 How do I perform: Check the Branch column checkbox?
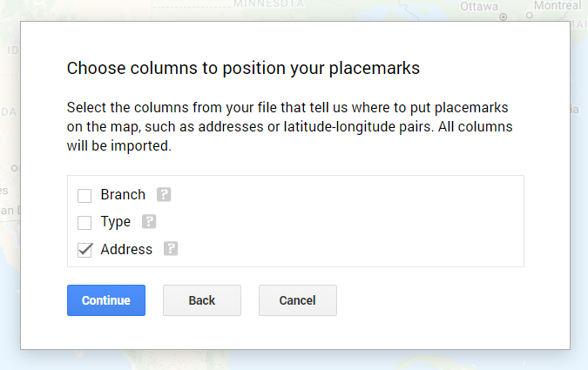coord(84,195)
